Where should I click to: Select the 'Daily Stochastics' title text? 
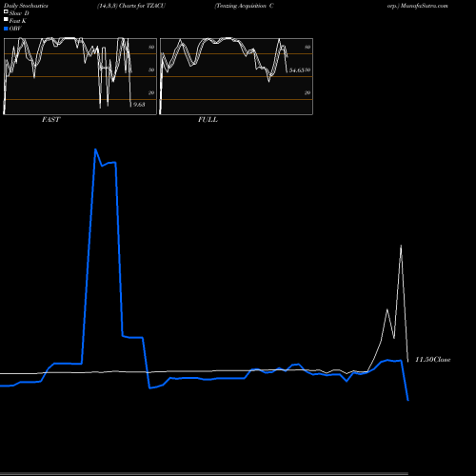click(26, 6)
